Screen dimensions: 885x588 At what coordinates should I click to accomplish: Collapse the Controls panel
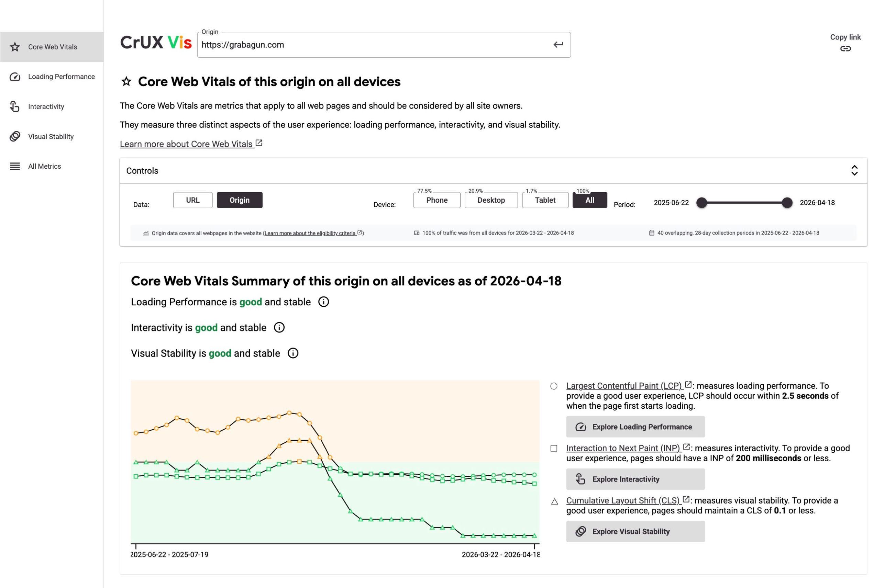855,171
